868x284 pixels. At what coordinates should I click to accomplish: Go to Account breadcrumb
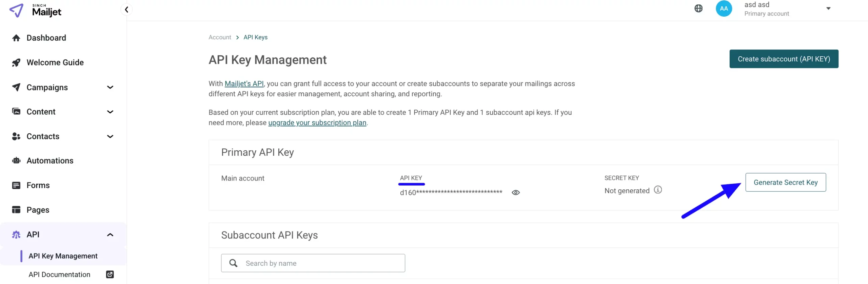pos(220,37)
